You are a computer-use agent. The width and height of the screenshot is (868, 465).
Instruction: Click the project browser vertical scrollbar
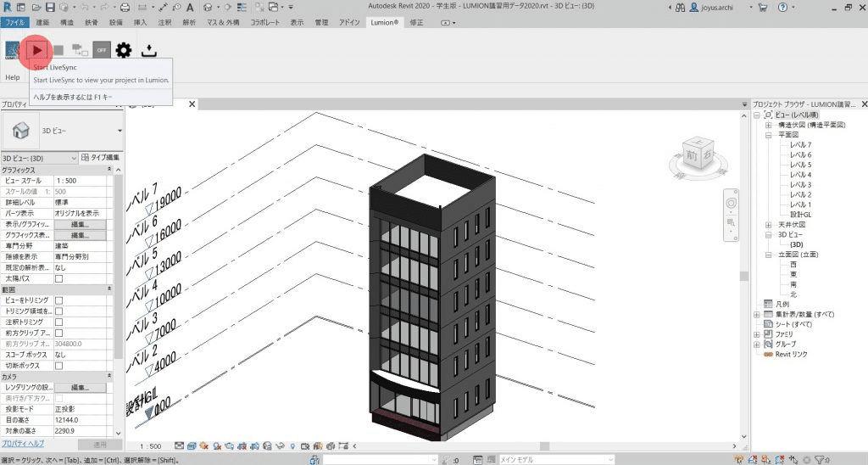(x=743, y=275)
